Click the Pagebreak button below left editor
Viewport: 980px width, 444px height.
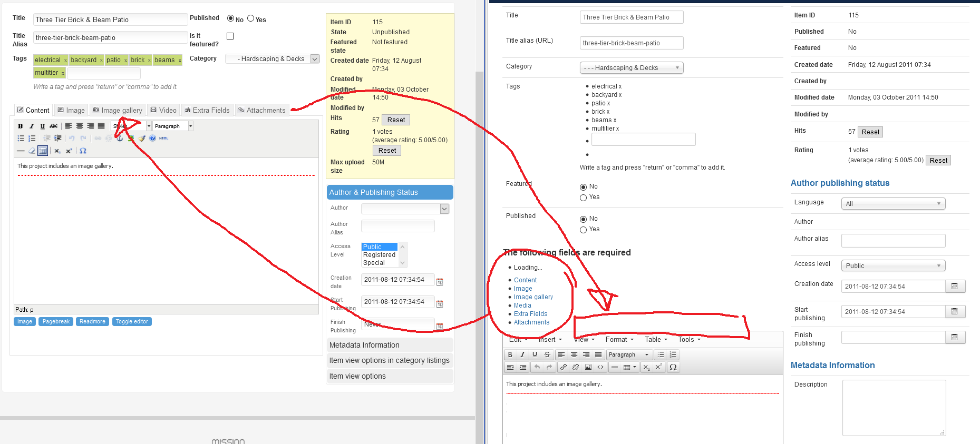[x=56, y=322]
